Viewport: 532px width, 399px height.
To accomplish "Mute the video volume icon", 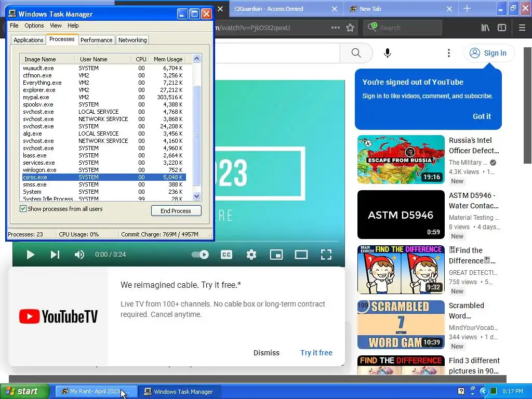I will coord(79,255).
